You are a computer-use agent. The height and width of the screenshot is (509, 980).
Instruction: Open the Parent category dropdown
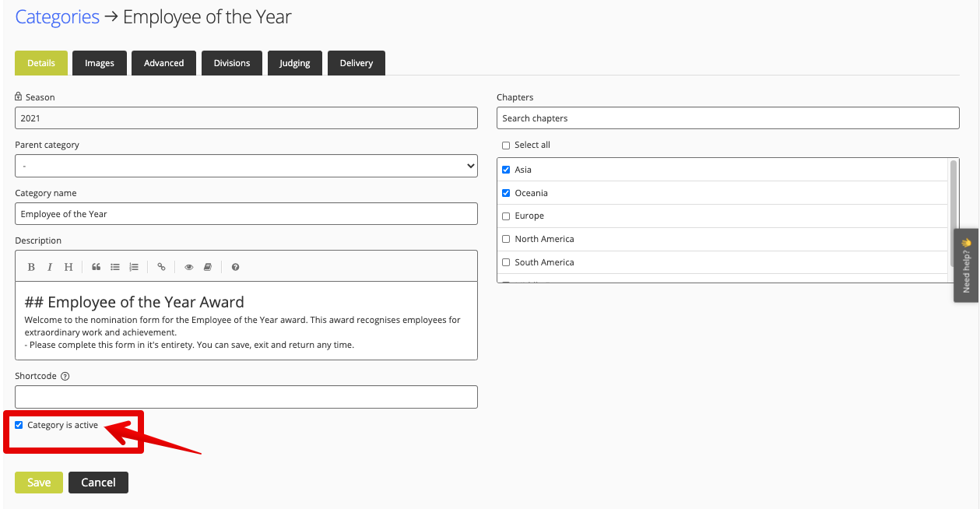(x=246, y=165)
